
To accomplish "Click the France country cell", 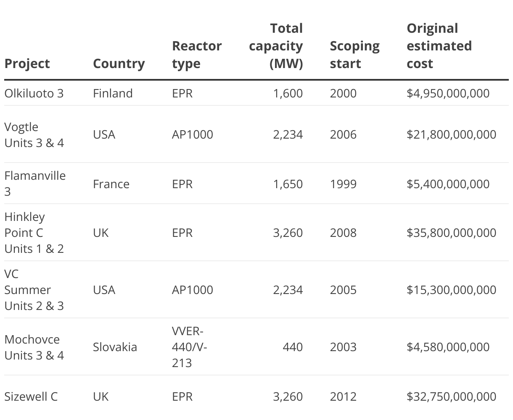I will (x=111, y=184).
